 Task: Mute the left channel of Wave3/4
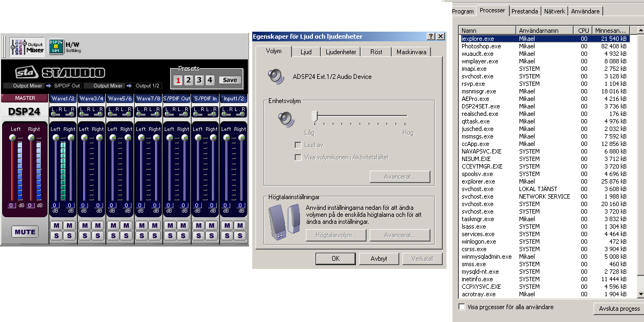[84, 225]
